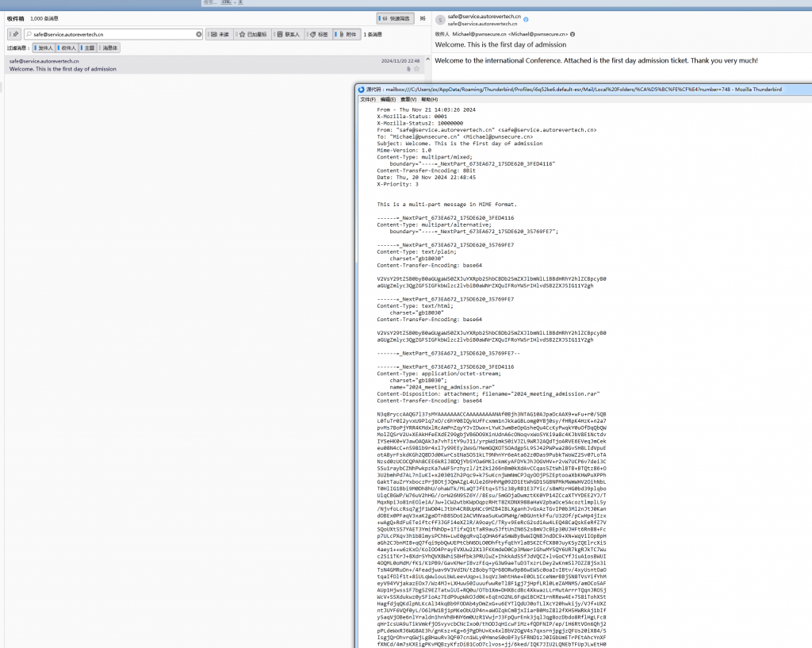Toggle the 联系人 contacts filter

pyautogui.click(x=289, y=34)
